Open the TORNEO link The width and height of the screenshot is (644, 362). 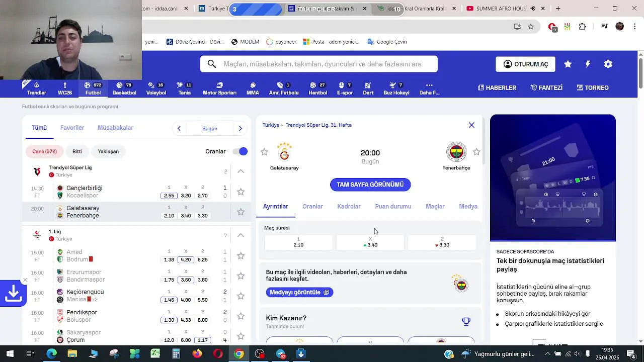pos(592,87)
